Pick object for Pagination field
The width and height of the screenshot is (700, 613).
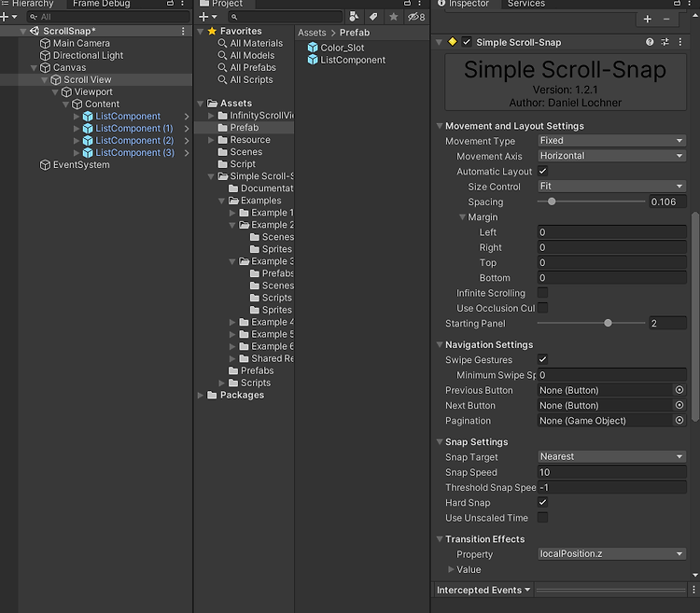tap(679, 420)
